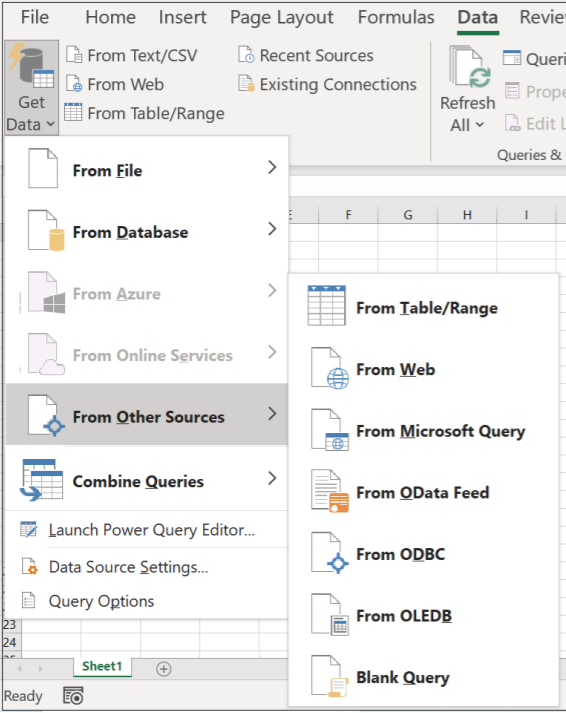Image resolution: width=566 pixels, height=713 pixels.
Task: Open Get Data dropdown arrow
Action: tap(50, 124)
